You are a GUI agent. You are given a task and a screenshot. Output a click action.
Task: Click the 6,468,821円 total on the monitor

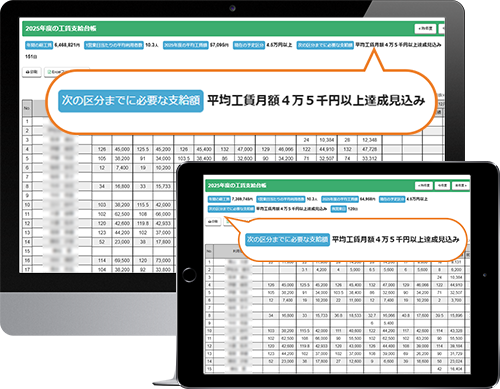(67, 45)
